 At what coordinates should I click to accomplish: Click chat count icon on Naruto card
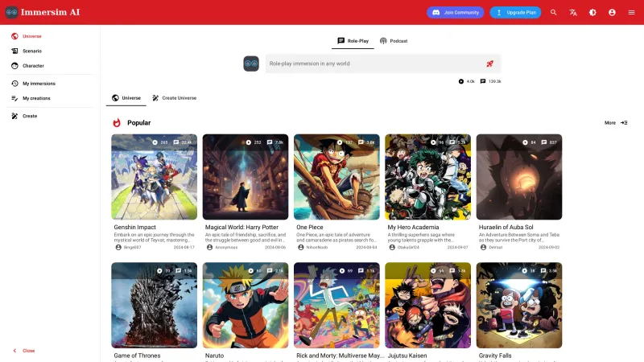point(270,271)
